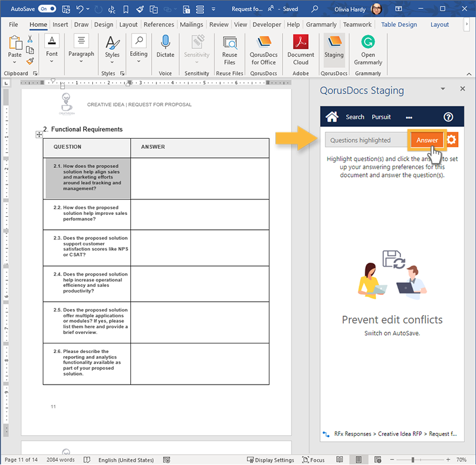Undo the last action
476x465 pixels.
80,9
